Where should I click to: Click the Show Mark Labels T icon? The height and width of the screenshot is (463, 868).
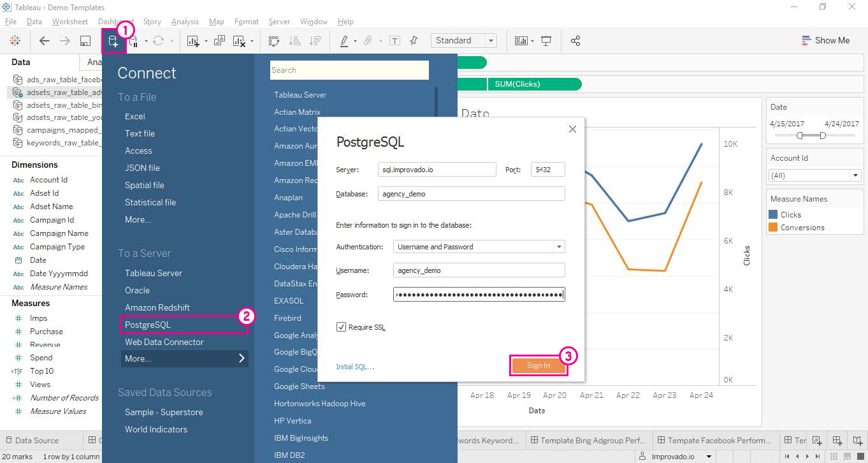395,41
